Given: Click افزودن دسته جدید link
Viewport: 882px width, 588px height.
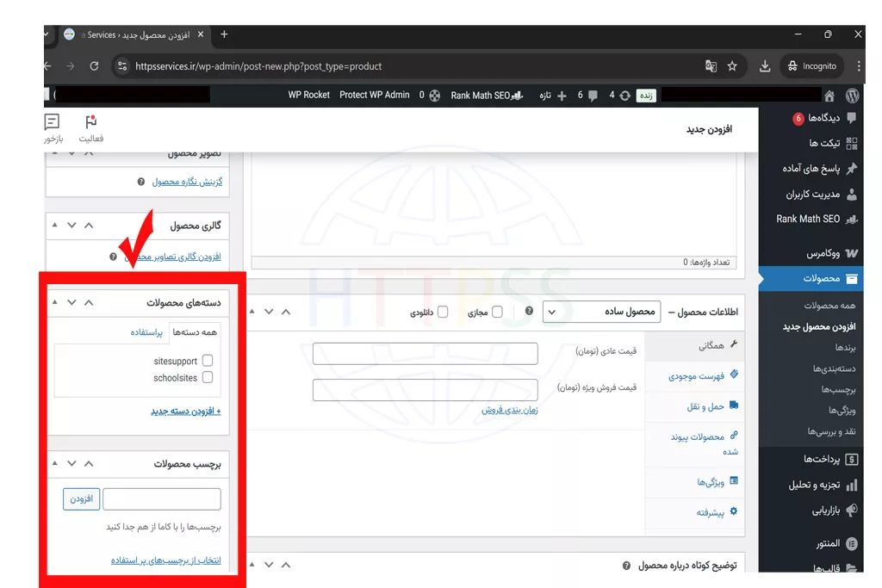Looking at the screenshot, I should pos(186,412).
